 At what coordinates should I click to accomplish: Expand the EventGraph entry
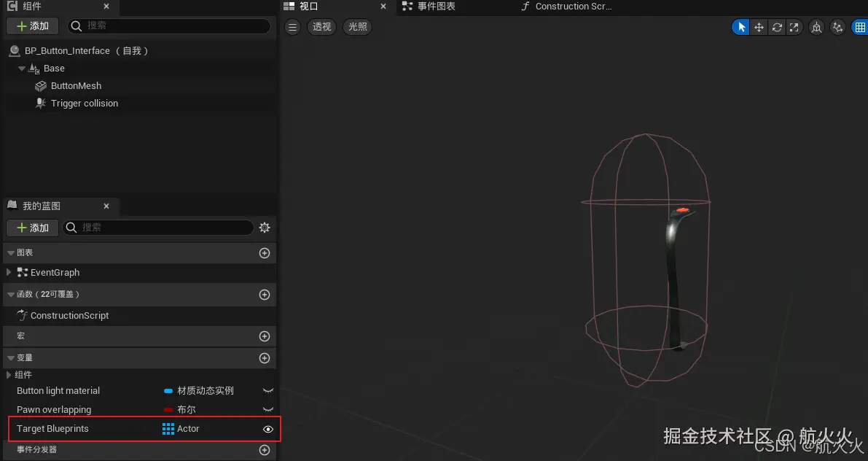click(9, 272)
